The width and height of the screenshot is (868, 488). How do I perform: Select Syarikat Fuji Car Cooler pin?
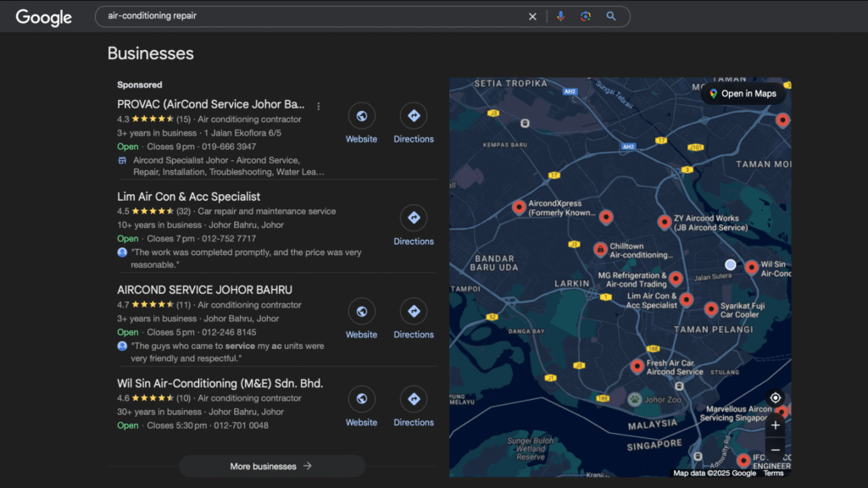click(x=711, y=308)
